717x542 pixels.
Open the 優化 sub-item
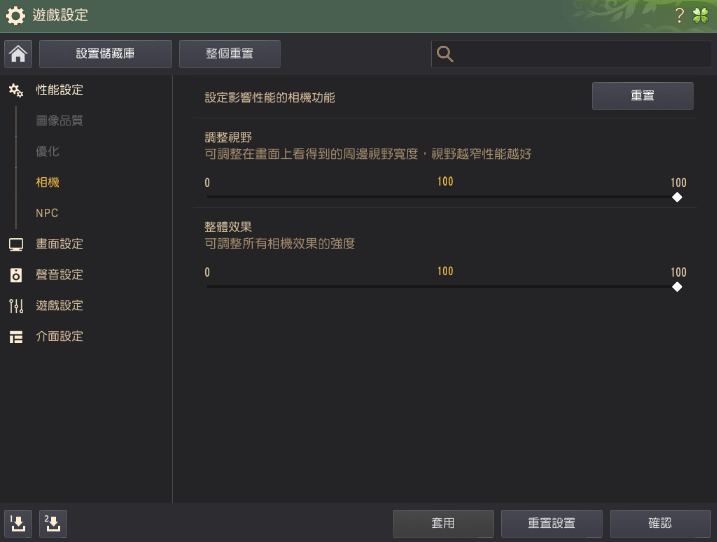point(48,151)
